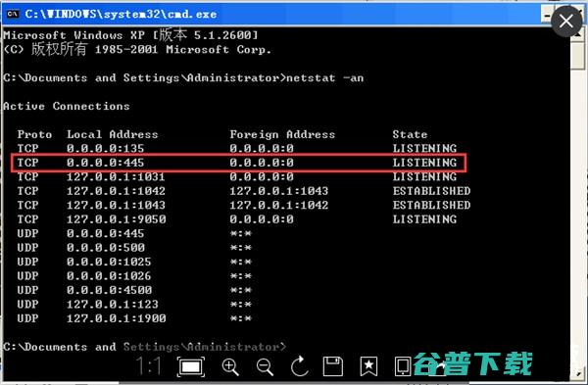Image resolution: width=588 pixels, height=385 pixels.
Task: Bookmark the image with the star icon
Action: point(368,366)
